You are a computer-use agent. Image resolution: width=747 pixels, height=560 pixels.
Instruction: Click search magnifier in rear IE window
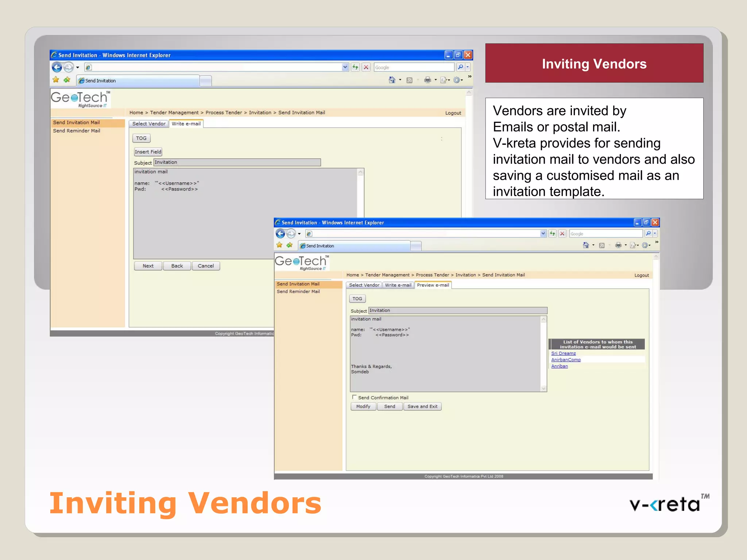click(x=460, y=67)
